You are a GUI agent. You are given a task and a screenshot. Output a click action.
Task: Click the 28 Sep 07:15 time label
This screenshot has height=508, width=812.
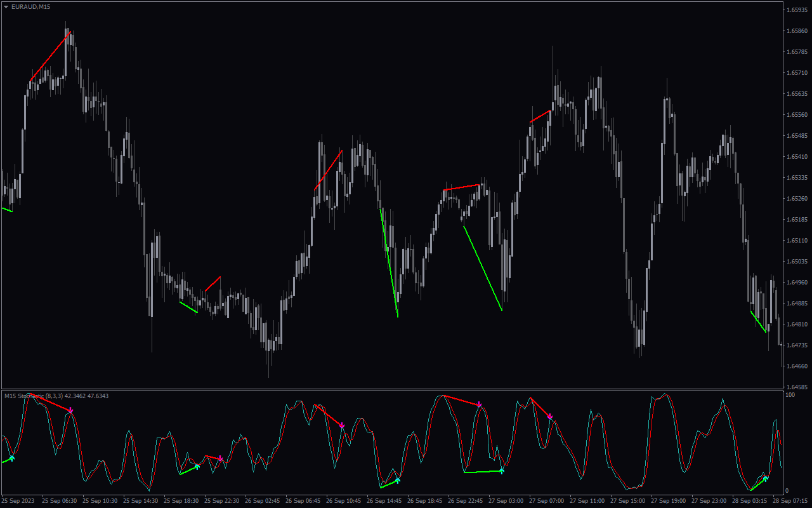tap(790, 501)
